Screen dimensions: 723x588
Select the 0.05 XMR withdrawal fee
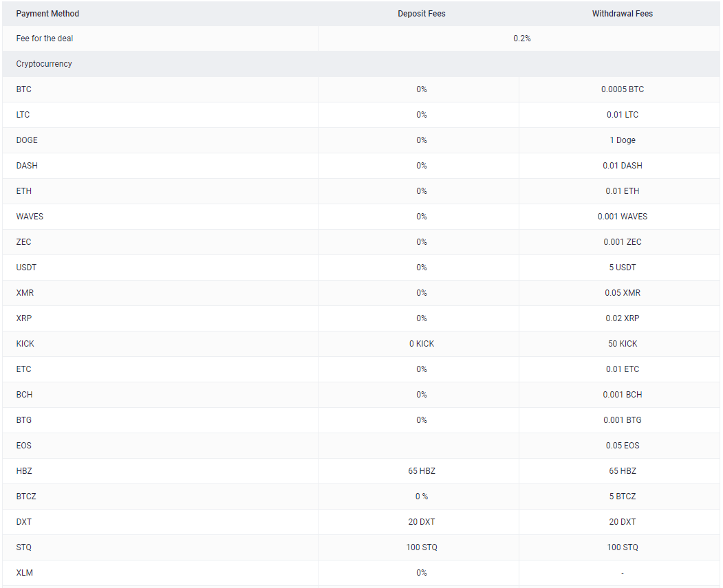(x=622, y=293)
